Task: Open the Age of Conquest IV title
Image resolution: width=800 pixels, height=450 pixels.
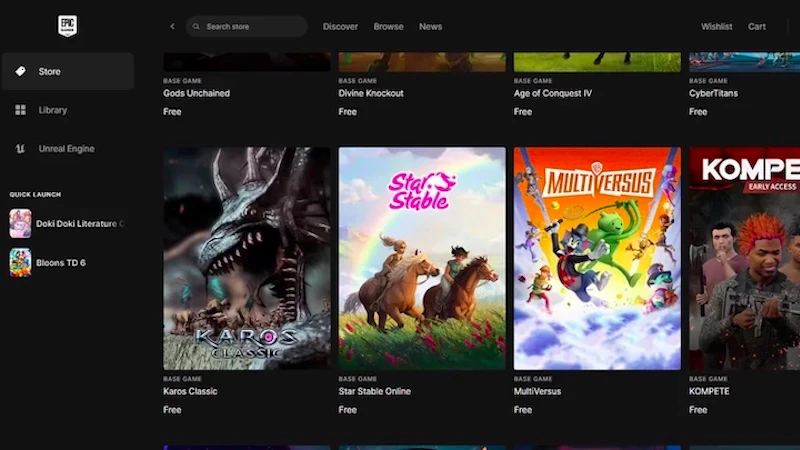Action: (x=553, y=93)
